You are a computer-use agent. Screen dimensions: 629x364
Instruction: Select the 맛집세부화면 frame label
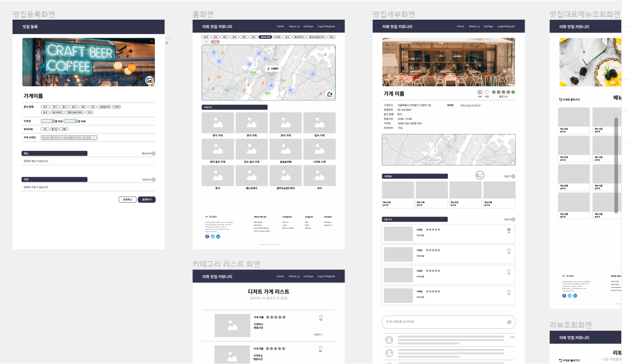394,14
